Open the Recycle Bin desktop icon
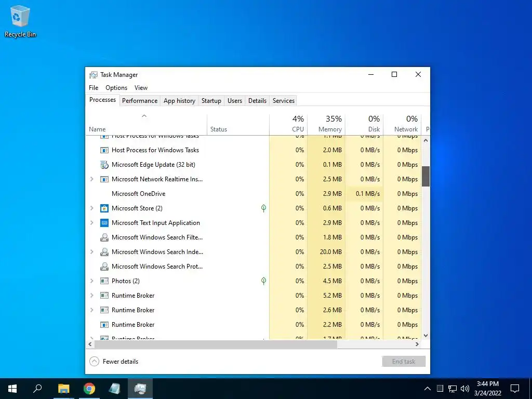This screenshot has height=399, width=532. (20, 21)
